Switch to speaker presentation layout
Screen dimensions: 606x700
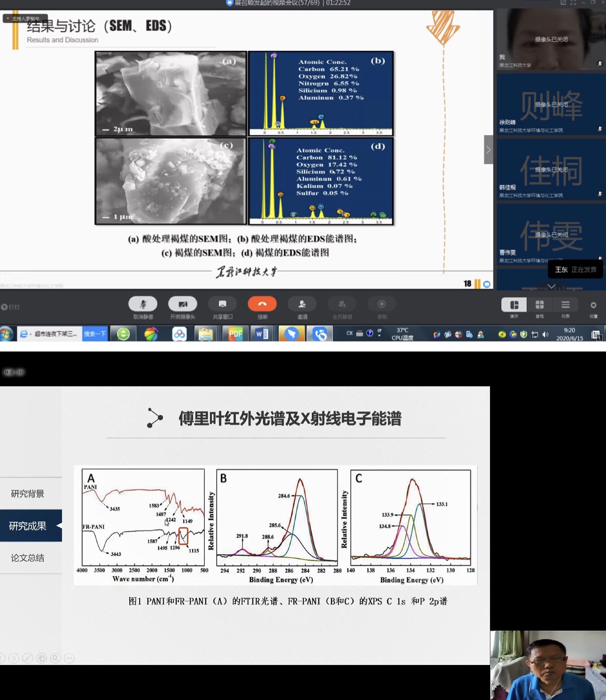pyautogui.click(x=514, y=305)
